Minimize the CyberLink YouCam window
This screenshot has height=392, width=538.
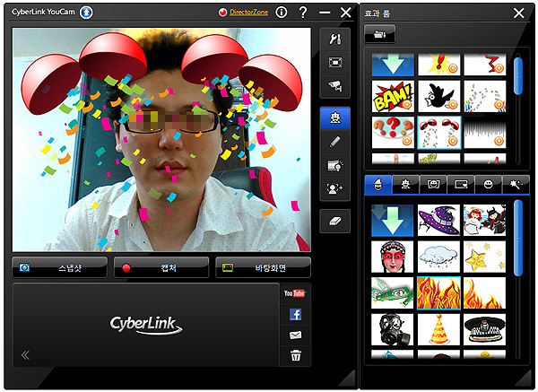point(325,13)
